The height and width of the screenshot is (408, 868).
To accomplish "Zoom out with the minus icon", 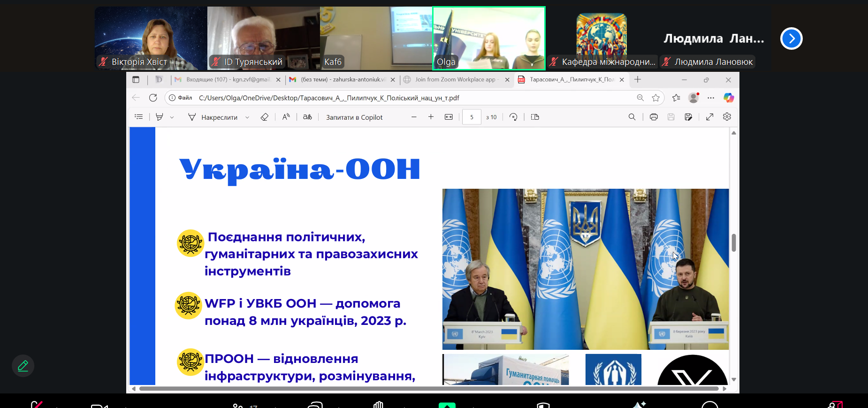I will [x=414, y=117].
